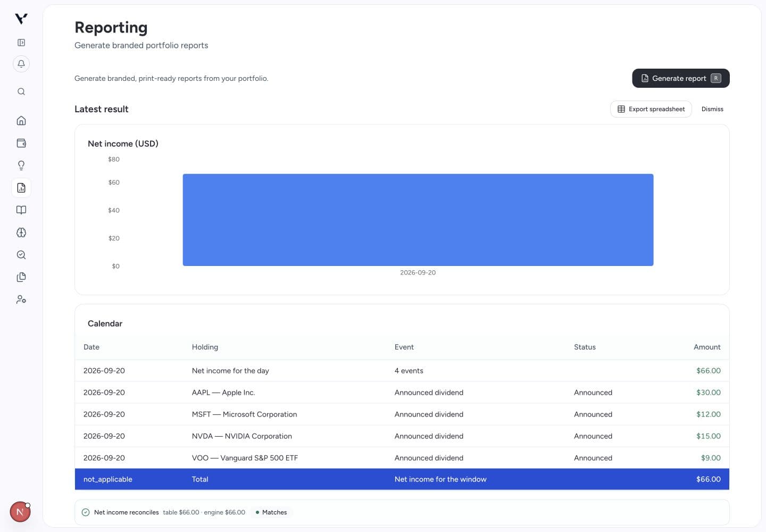This screenshot has height=532, width=766.
Task: Click the Date column header
Action: tap(91, 347)
